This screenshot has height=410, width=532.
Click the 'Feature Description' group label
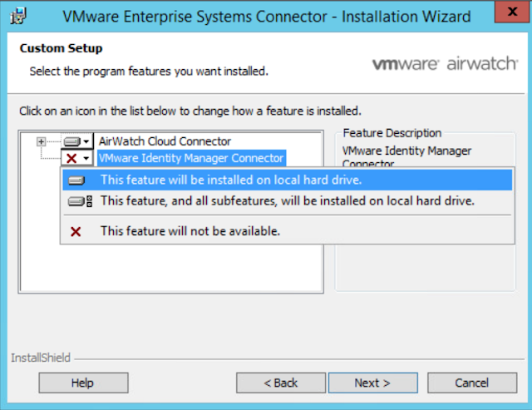pyautogui.click(x=392, y=133)
